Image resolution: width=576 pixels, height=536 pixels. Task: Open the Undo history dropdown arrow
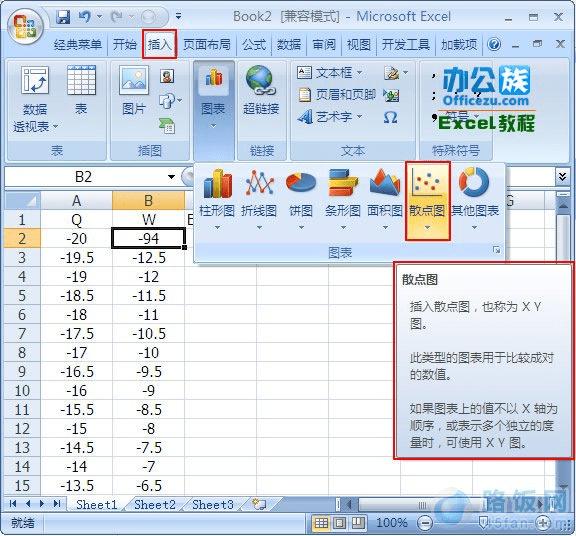coord(99,17)
